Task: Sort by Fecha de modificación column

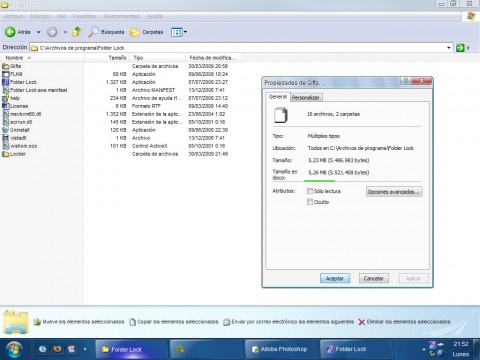Action: click(x=213, y=58)
